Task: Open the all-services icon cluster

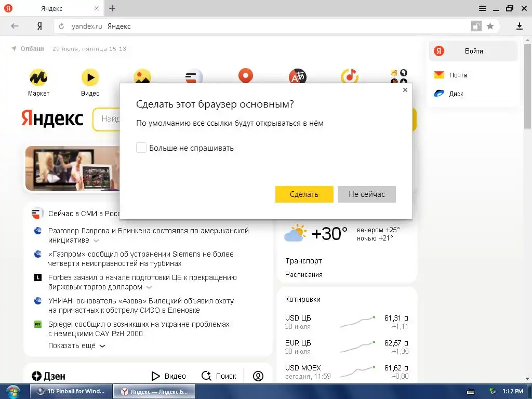Action: point(399,76)
